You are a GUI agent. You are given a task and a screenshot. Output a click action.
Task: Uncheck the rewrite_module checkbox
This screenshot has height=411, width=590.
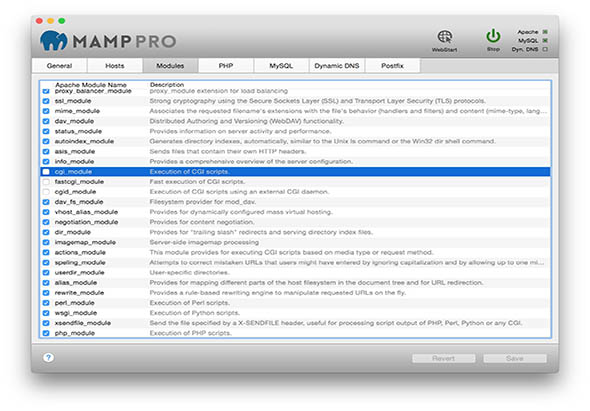tap(46, 293)
